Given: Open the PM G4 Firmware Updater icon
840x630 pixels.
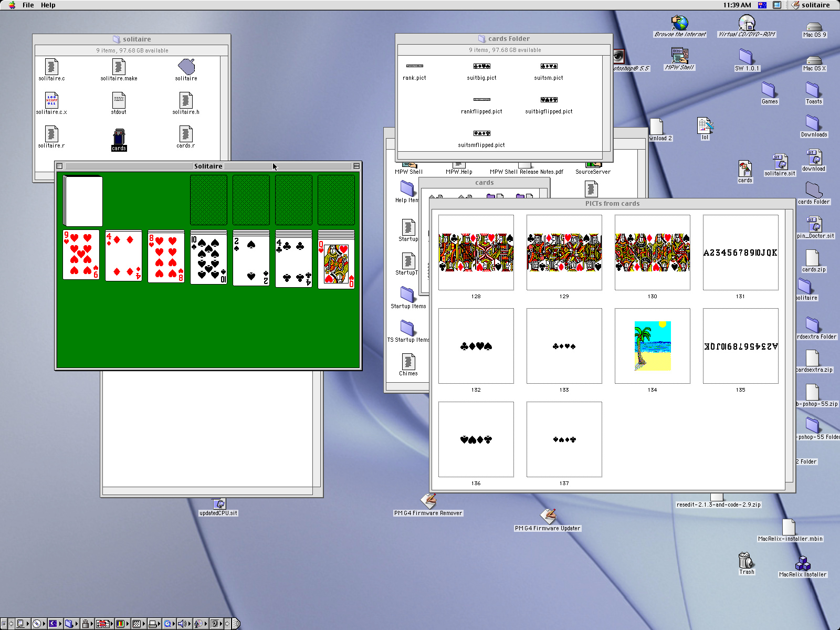Looking at the screenshot, I should [x=548, y=517].
